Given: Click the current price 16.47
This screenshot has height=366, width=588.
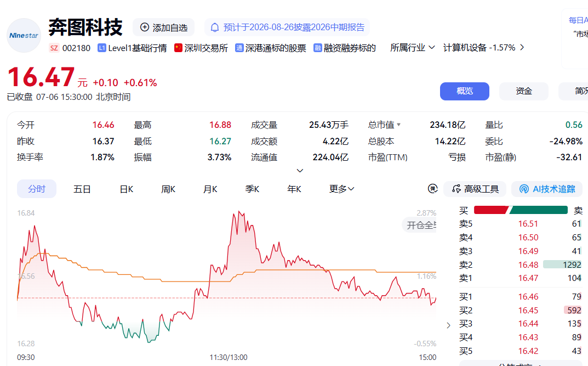Looking at the screenshot, I should tap(41, 77).
